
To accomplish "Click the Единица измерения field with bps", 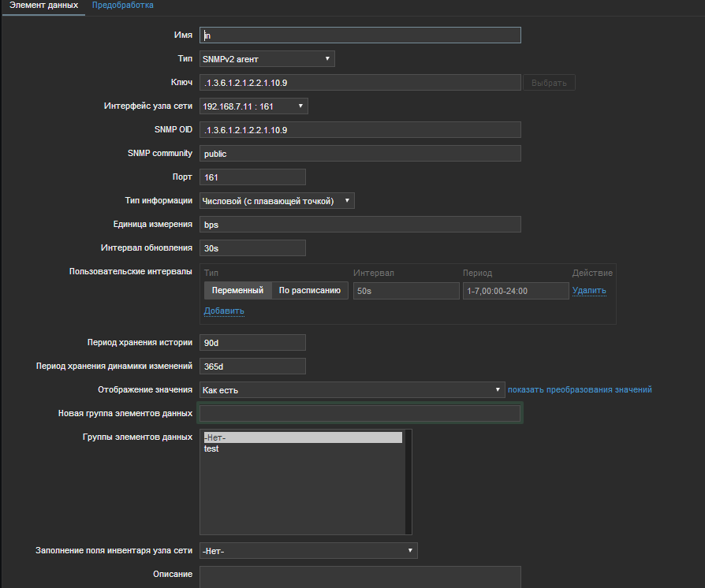I will click(360, 225).
